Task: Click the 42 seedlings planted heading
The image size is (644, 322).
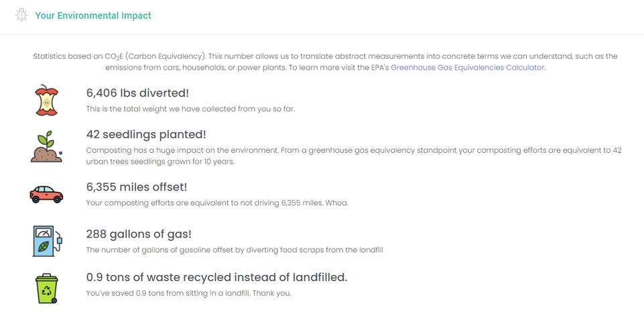Action: coord(146,135)
